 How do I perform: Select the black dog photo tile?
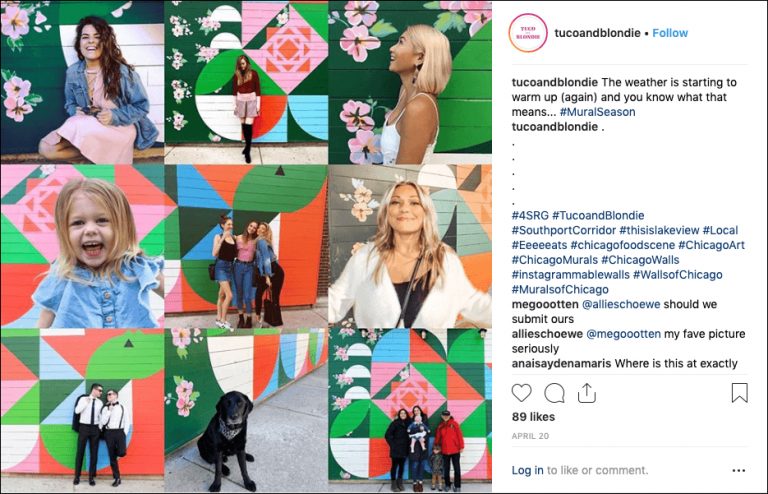click(x=246, y=410)
